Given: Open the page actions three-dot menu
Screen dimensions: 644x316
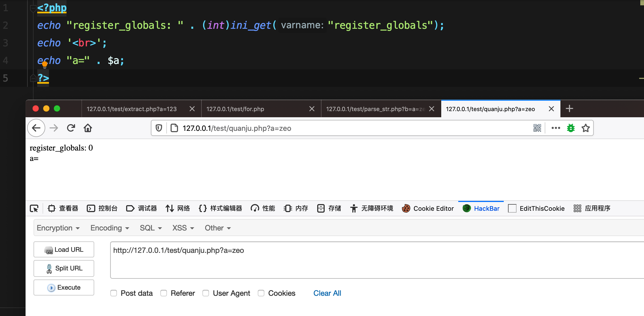Looking at the screenshot, I should [x=556, y=128].
